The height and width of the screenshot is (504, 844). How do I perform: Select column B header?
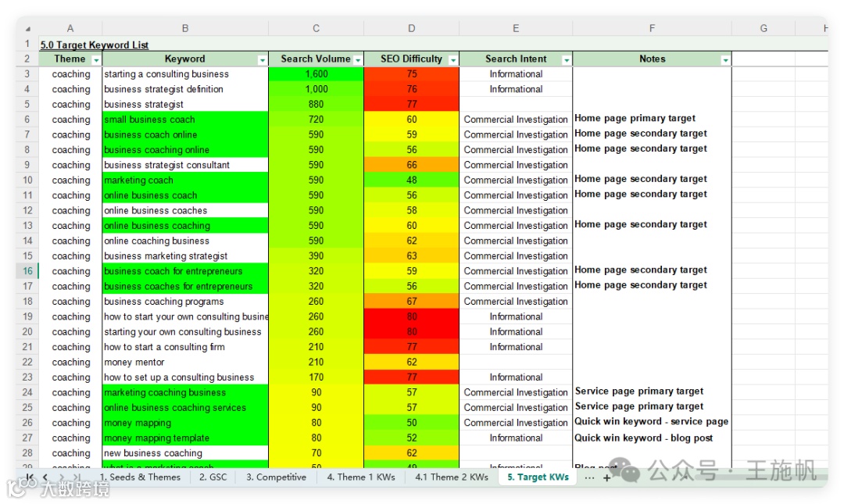point(185,29)
